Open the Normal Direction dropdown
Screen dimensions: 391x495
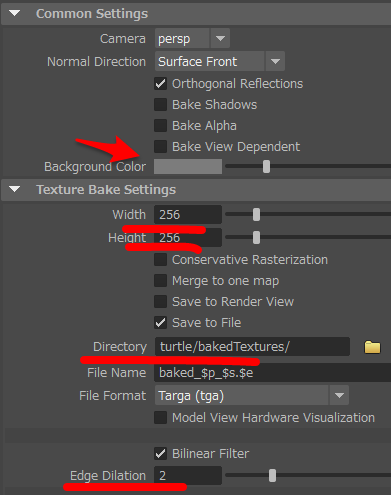(x=275, y=61)
